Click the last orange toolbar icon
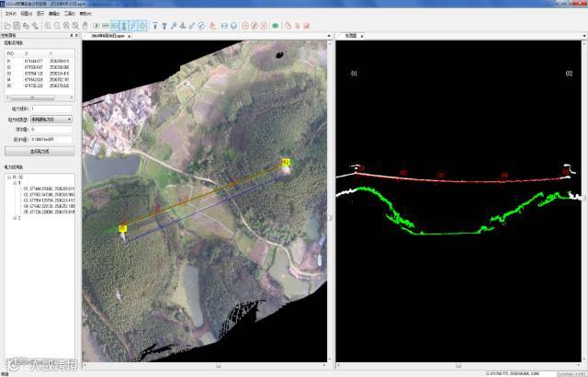This screenshot has width=588, height=377. 306,26
